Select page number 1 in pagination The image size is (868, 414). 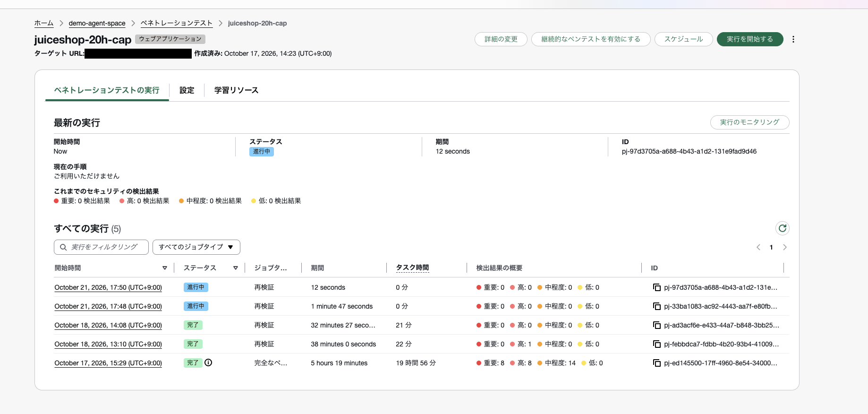coord(771,247)
